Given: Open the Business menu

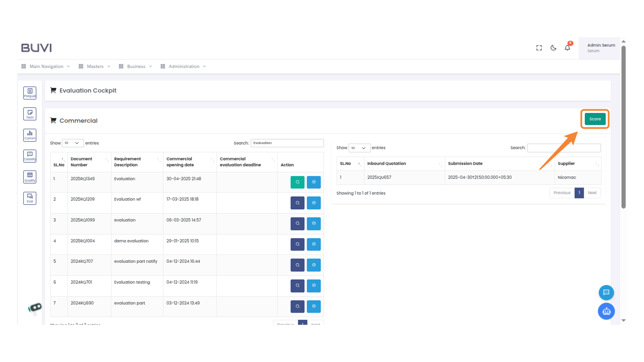Looking at the screenshot, I should click(x=136, y=66).
